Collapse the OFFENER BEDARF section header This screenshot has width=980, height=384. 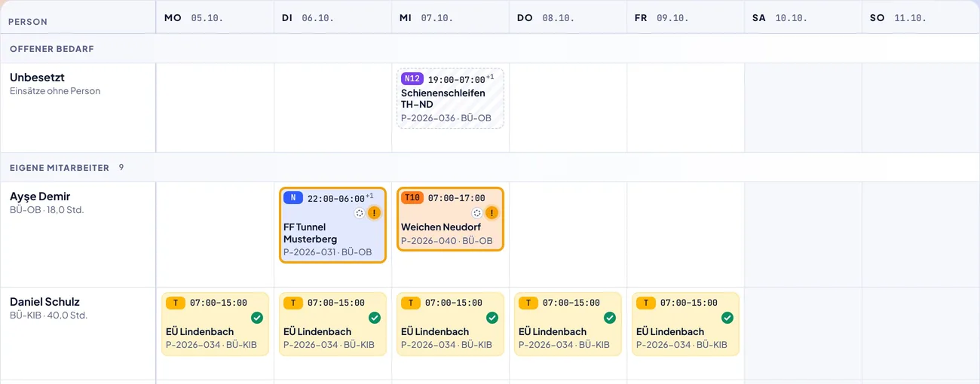[490, 48]
